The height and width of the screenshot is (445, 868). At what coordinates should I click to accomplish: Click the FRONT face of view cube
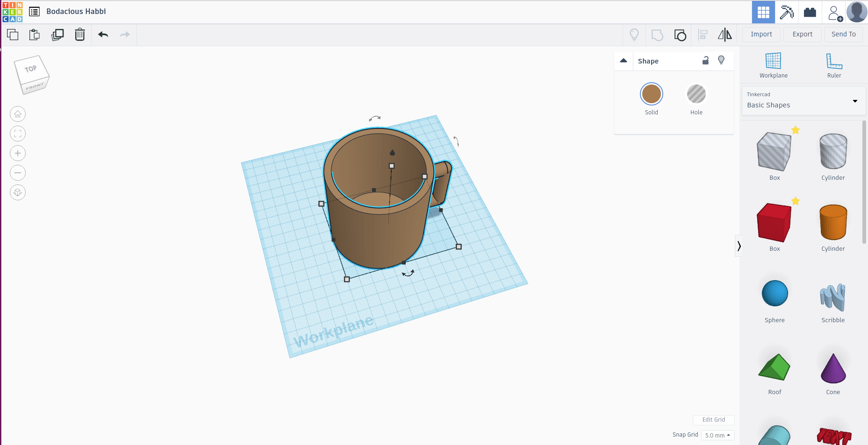click(x=35, y=87)
